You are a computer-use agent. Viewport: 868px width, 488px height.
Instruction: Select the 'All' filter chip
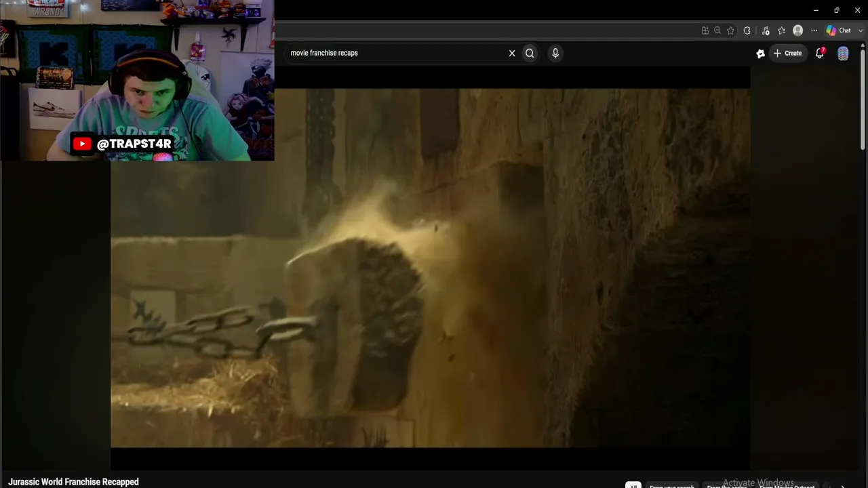click(633, 485)
